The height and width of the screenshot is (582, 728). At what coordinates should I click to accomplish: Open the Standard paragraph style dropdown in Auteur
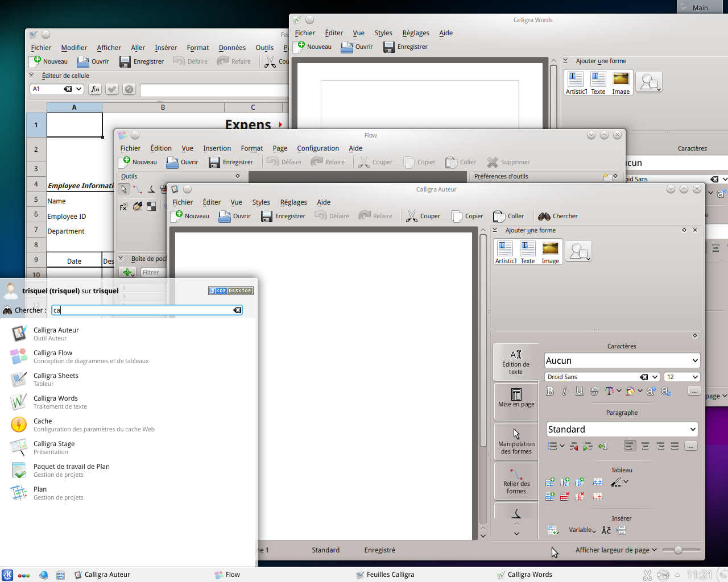pyautogui.click(x=622, y=429)
